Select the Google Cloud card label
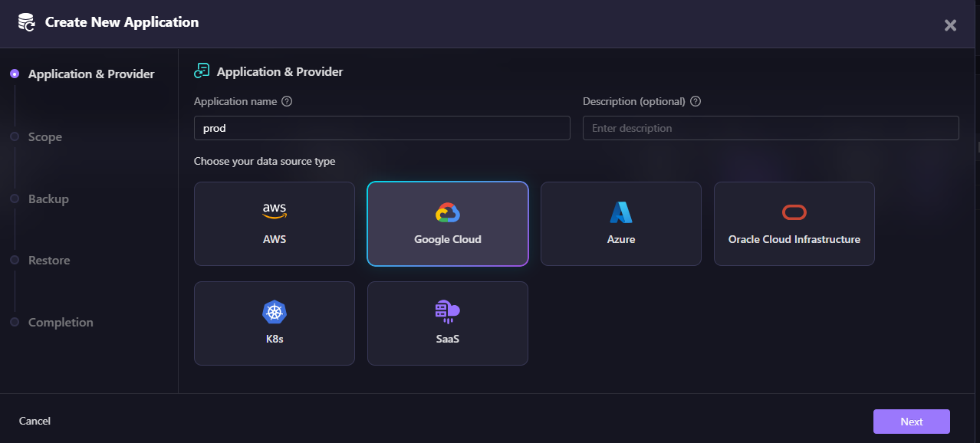Image resolution: width=980 pixels, height=443 pixels. click(x=448, y=239)
